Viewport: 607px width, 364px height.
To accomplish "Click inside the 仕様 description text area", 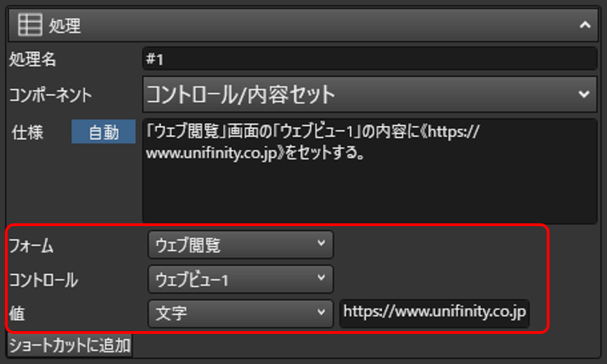I will click(x=369, y=171).
